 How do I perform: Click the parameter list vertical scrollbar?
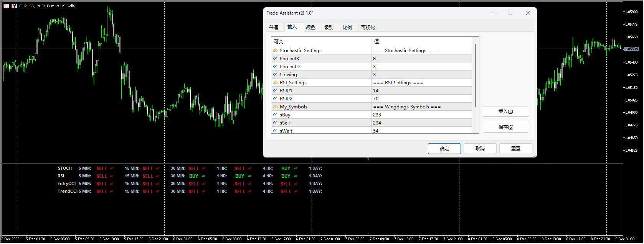(476, 85)
